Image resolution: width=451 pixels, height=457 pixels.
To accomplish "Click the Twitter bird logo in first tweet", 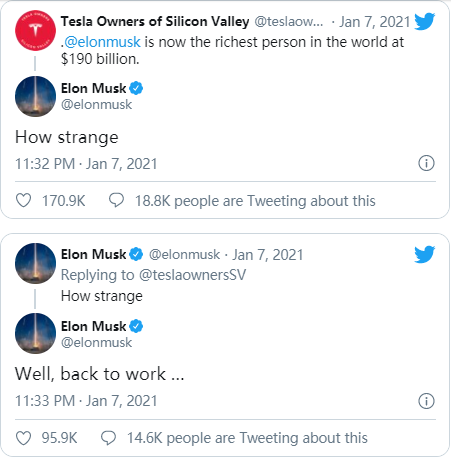I will tap(424, 22).
